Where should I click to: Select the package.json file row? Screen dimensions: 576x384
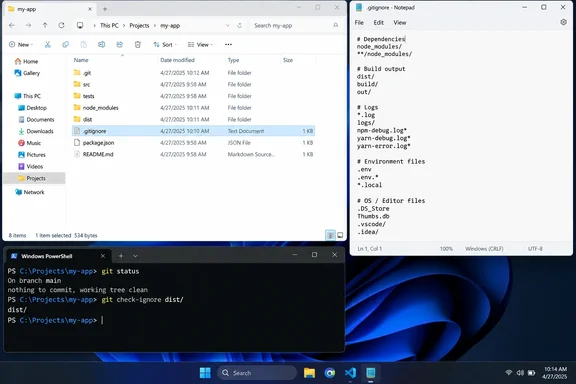pos(193,143)
